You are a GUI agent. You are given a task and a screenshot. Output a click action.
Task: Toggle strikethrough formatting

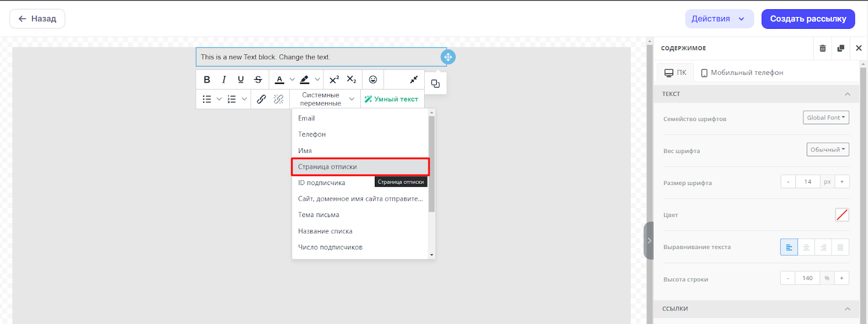(258, 80)
